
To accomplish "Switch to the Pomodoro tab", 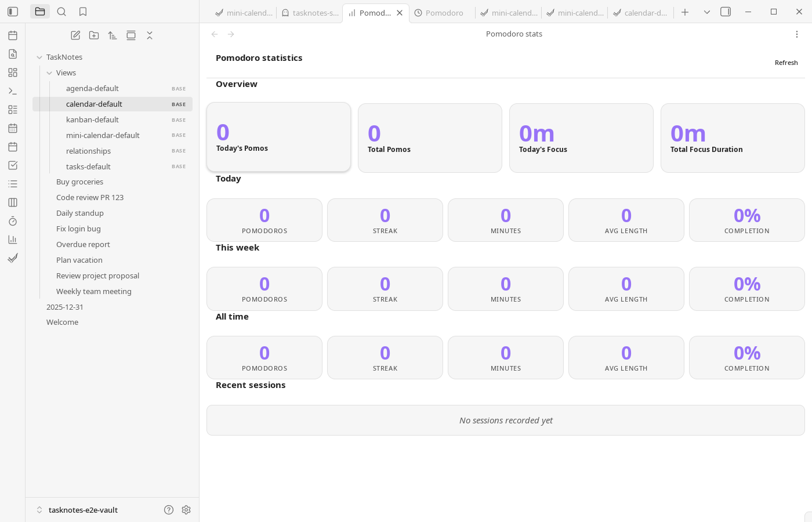I will tap(444, 13).
